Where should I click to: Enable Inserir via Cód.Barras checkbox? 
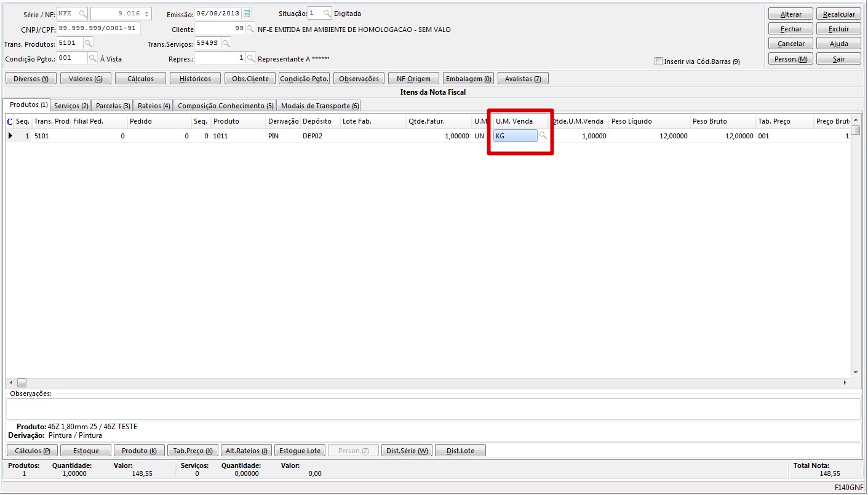(659, 61)
